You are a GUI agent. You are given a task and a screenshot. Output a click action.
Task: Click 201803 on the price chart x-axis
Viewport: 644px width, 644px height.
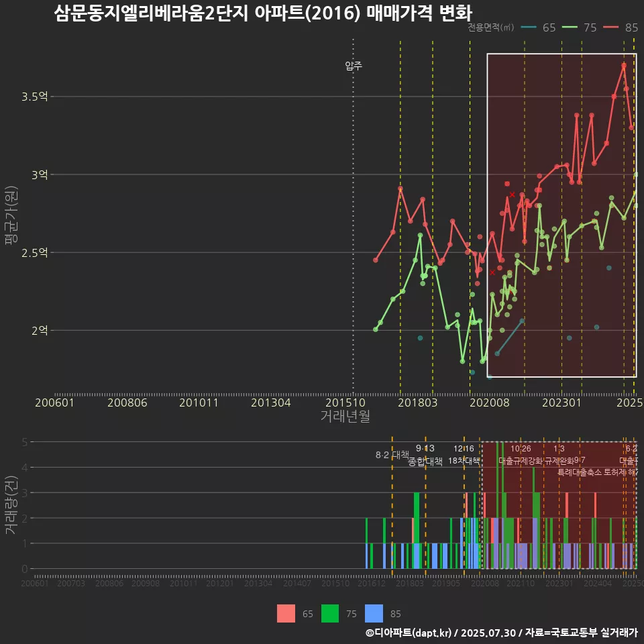[418, 402]
